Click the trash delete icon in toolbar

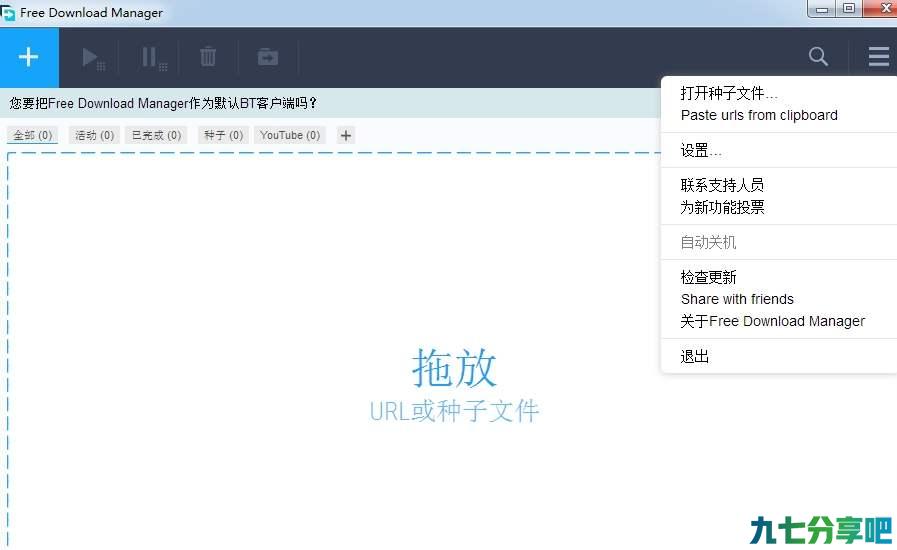[208, 57]
